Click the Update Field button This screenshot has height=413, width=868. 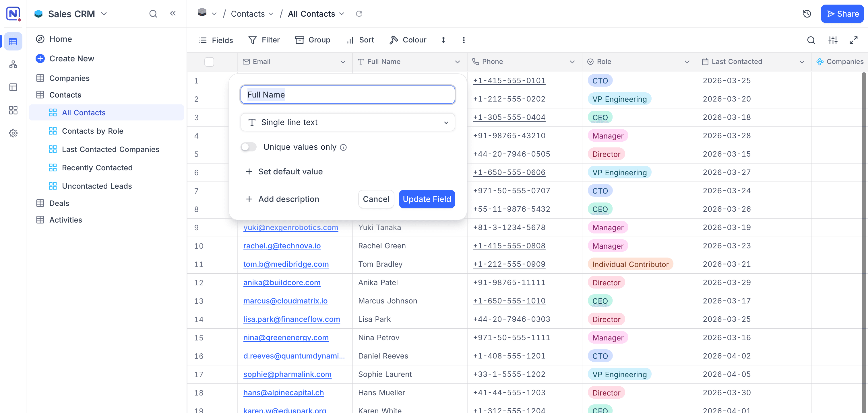(427, 199)
